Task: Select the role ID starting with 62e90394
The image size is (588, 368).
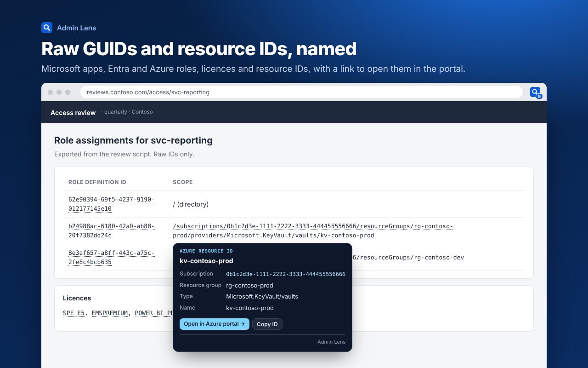Action: 112,204
